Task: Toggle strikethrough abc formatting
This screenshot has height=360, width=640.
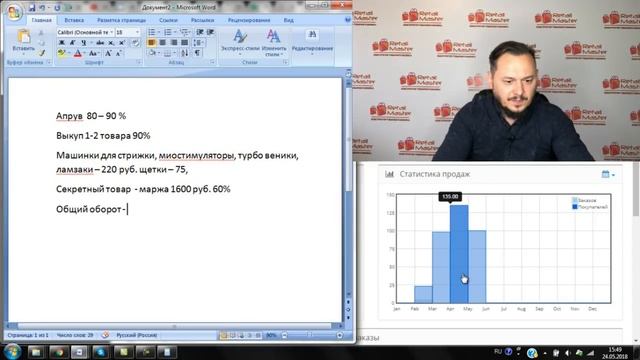Action: point(100,43)
